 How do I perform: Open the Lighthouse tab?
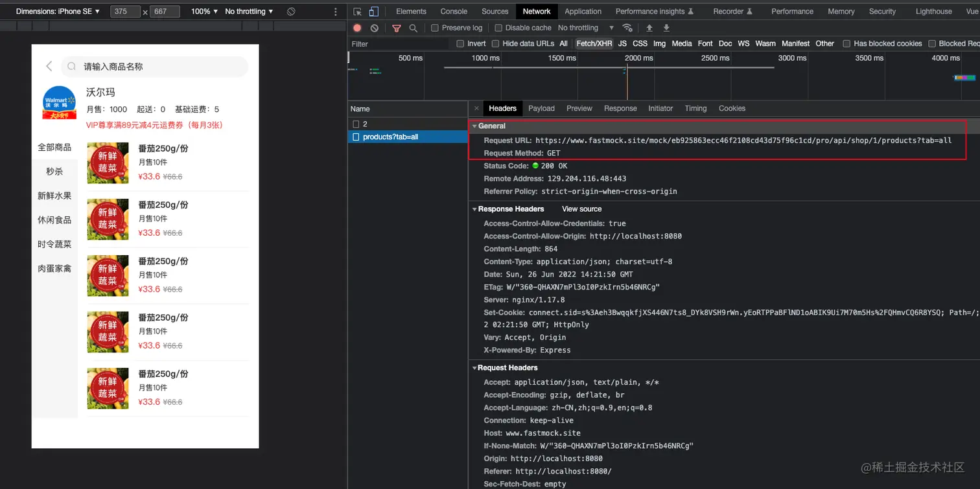[934, 12]
